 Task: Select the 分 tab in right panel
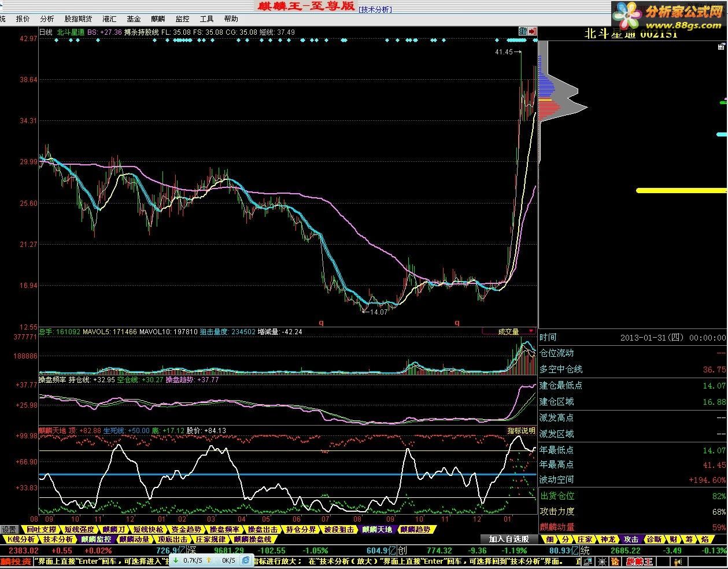[566, 539]
